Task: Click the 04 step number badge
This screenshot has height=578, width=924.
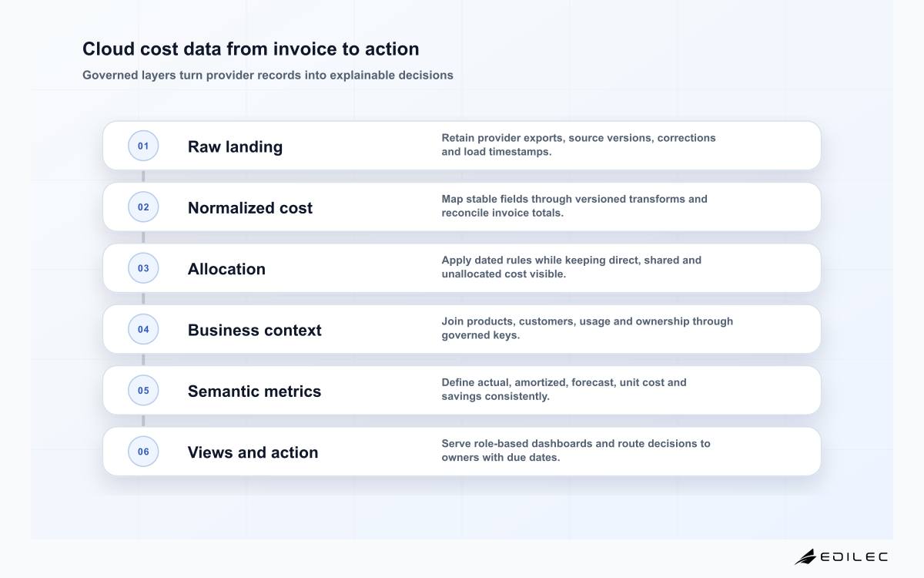Action: click(x=143, y=329)
